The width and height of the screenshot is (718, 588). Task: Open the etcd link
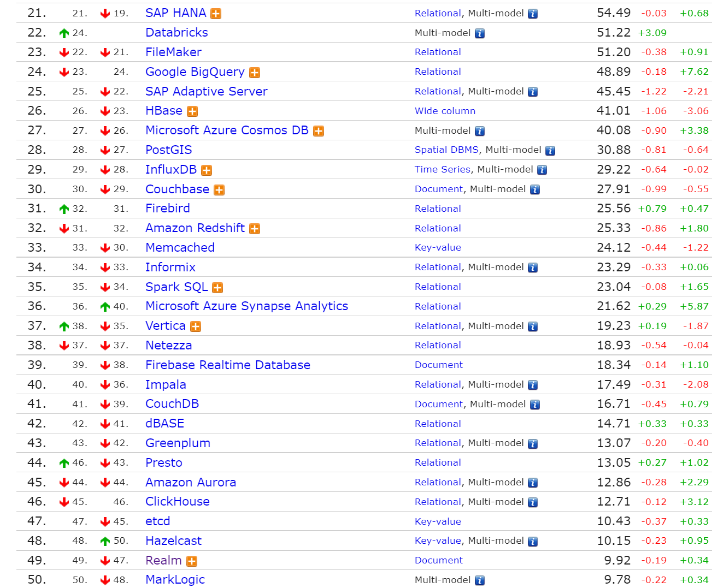(x=158, y=521)
